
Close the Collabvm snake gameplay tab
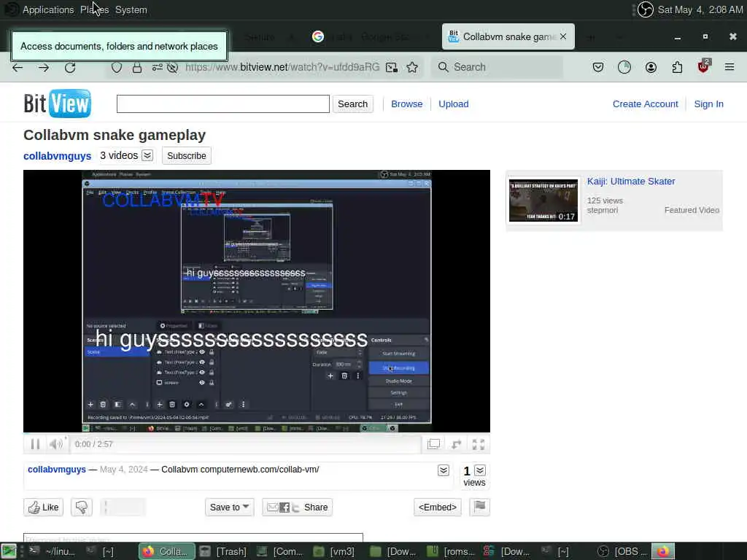[x=563, y=36]
